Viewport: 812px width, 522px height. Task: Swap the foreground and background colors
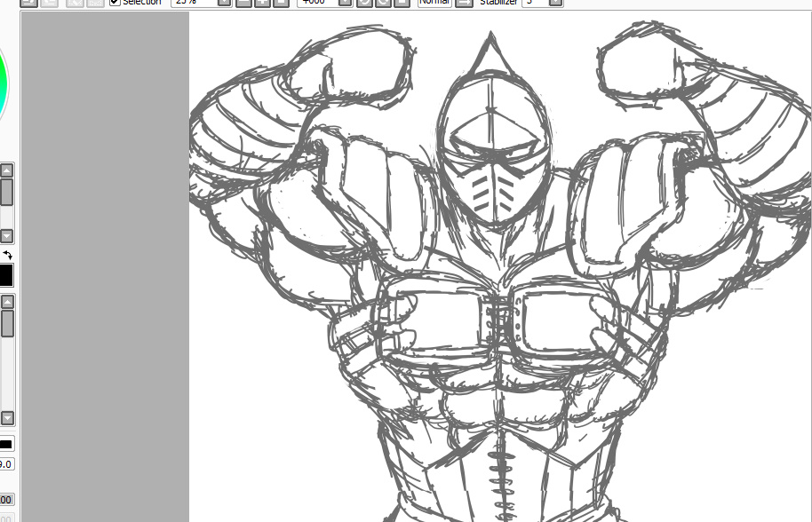[x=7, y=255]
